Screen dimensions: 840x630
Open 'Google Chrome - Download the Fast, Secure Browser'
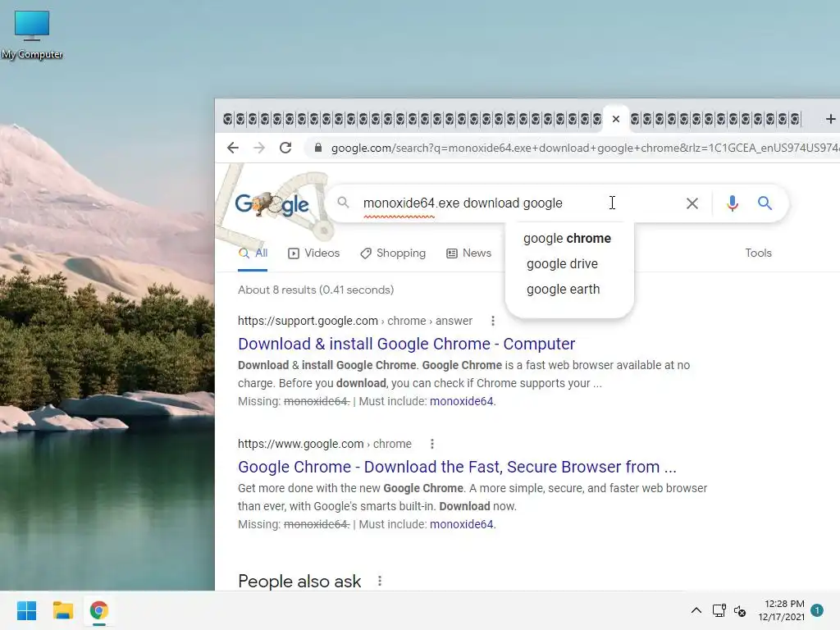pos(457,467)
